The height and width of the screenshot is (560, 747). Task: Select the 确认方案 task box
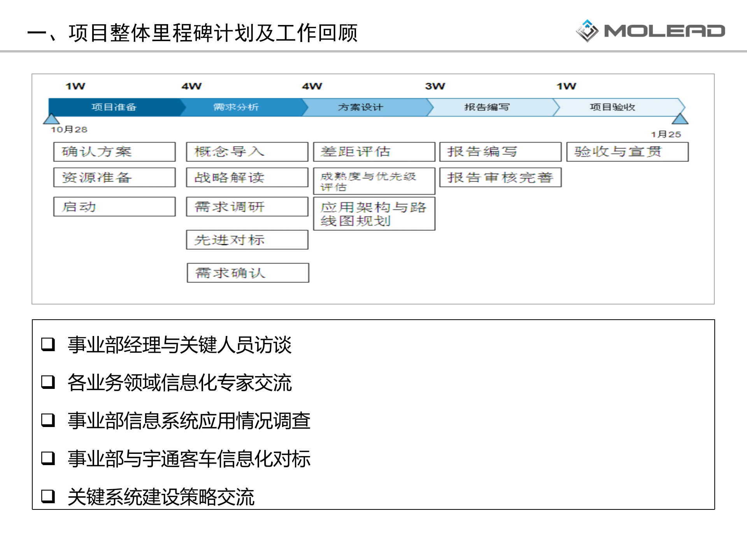(114, 152)
